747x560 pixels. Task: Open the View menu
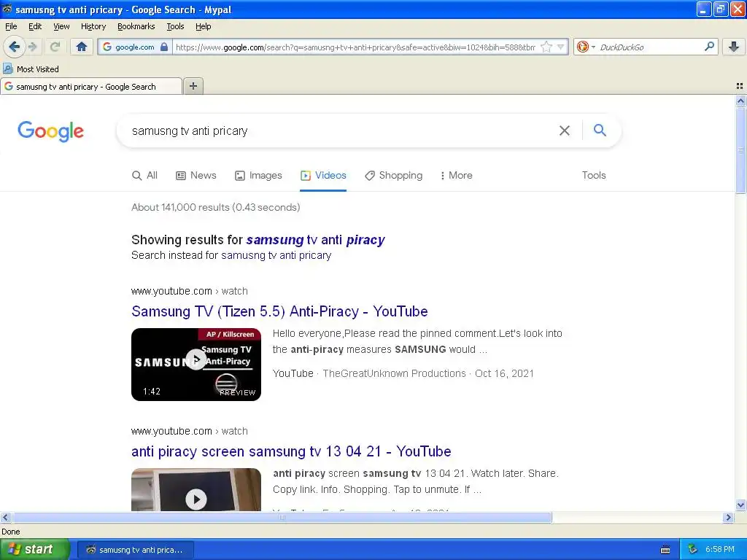pos(61,26)
